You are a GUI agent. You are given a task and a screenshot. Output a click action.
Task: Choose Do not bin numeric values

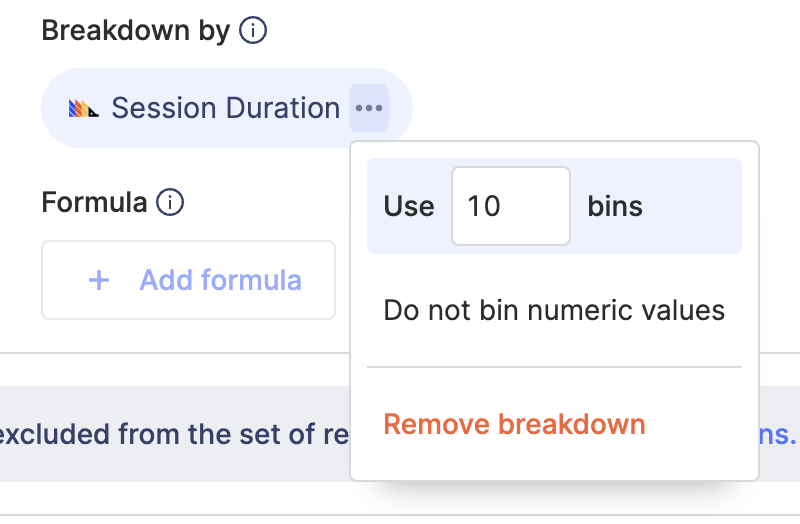click(x=554, y=310)
